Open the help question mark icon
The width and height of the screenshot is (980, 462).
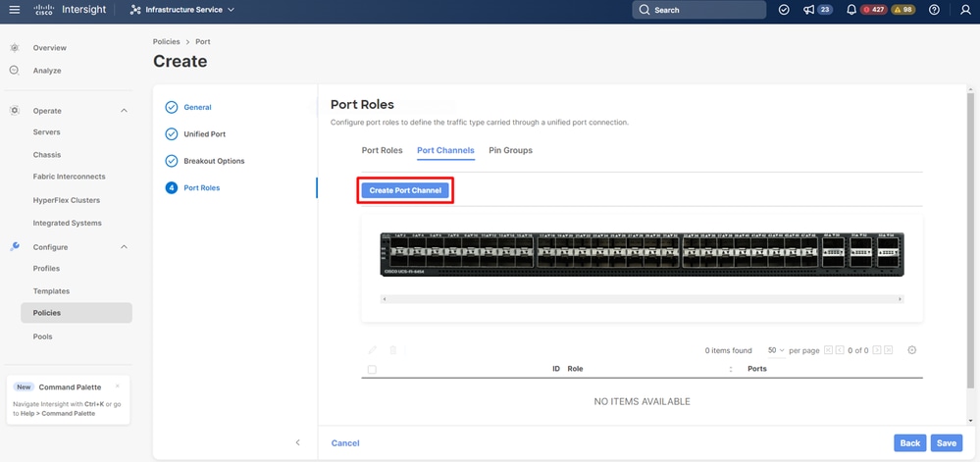(934, 10)
